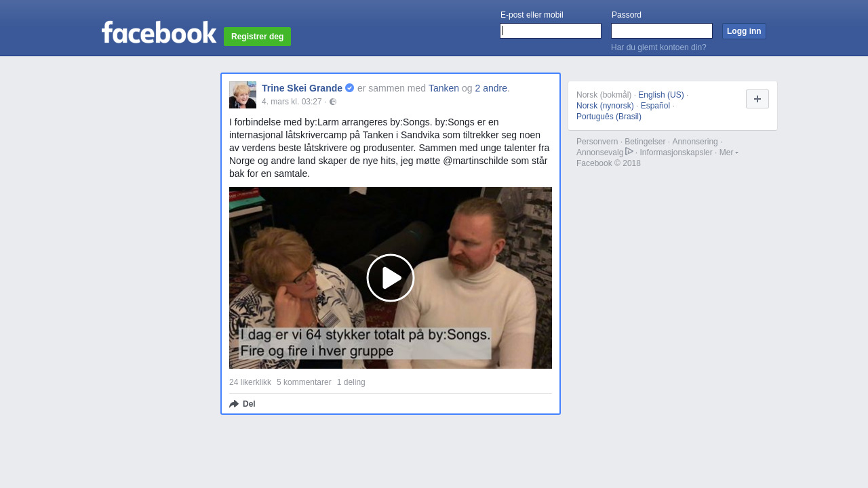
Task: Click the plus button to add languages
Action: (757, 99)
